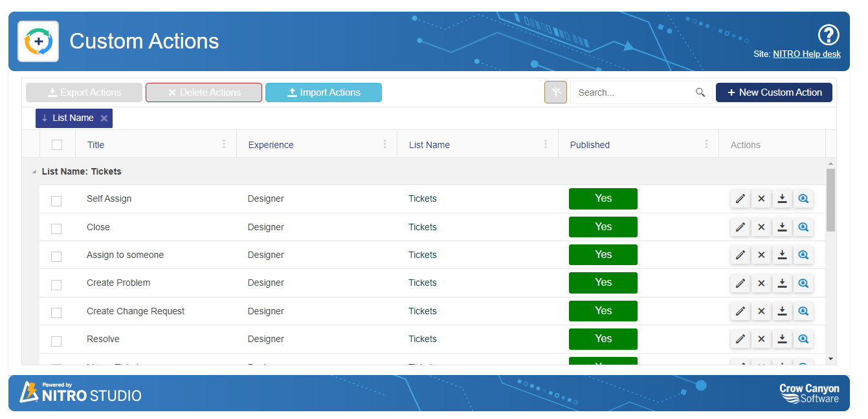
Task: Edit the Self Assign action with pencil icon
Action: pyautogui.click(x=740, y=199)
